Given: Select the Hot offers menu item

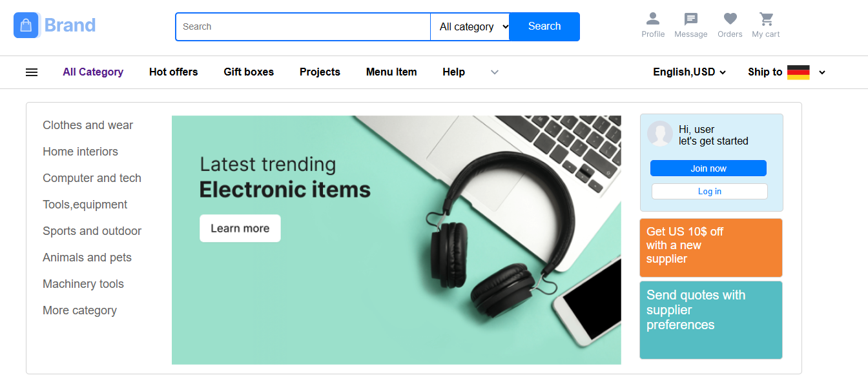Looking at the screenshot, I should coord(174,72).
